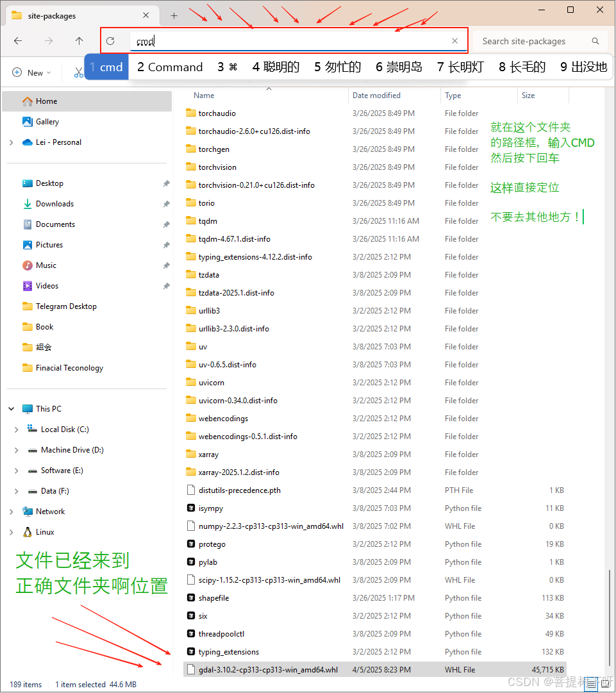This screenshot has height=693, width=616.
Task: Collapse the This PC tree node
Action: click(12, 409)
